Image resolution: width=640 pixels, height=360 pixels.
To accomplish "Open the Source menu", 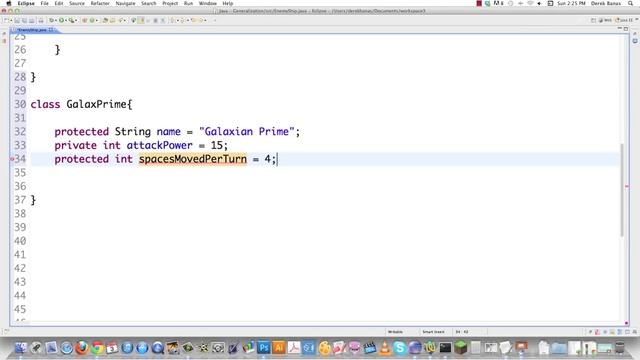I will pos(77,3).
